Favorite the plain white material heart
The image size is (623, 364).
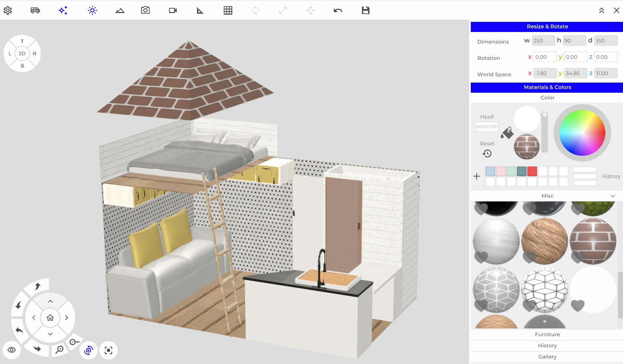click(x=578, y=305)
